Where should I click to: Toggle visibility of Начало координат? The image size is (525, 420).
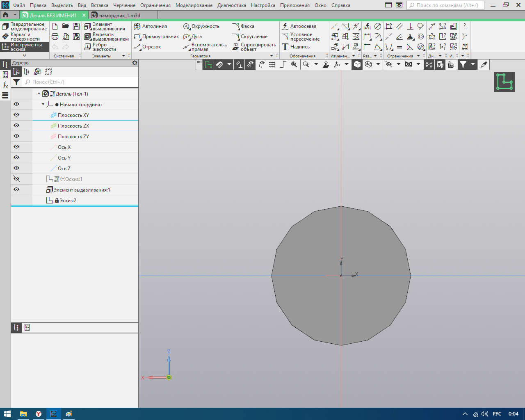16,104
